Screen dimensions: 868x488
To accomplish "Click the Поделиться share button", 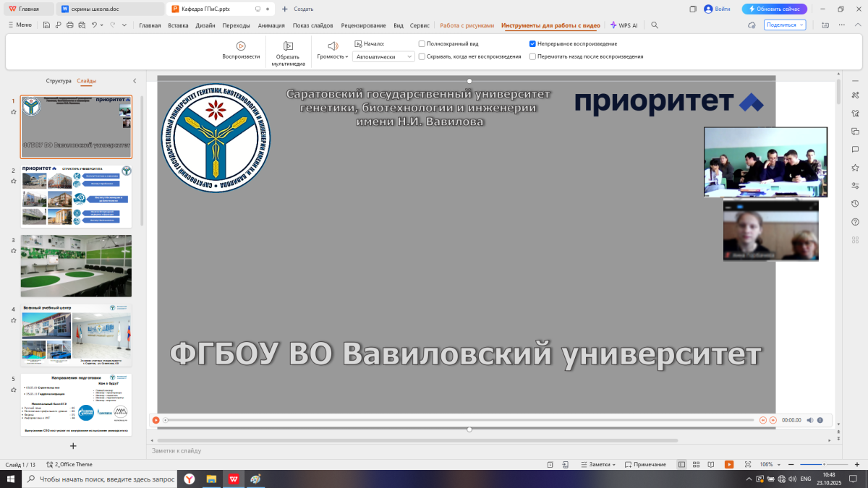I will (784, 25).
